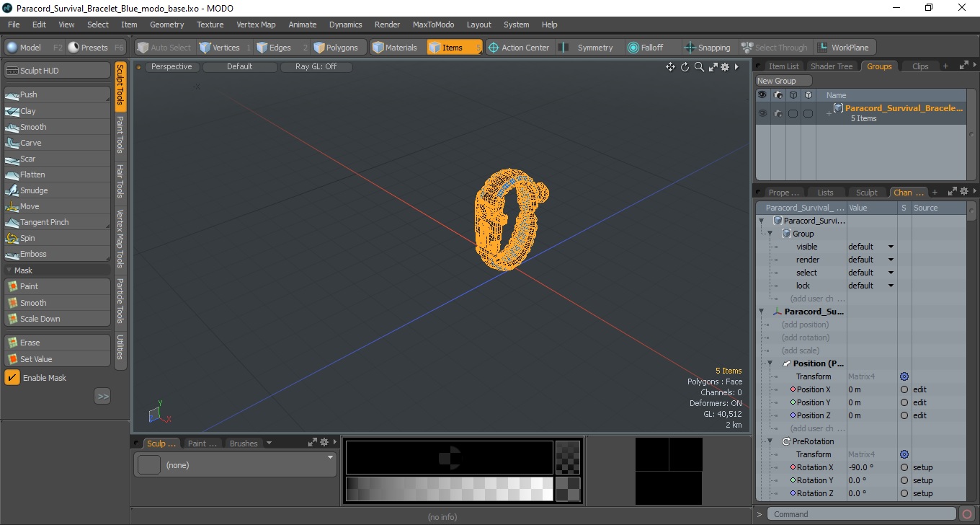Activate the Scar sculpt tool

[x=57, y=159]
